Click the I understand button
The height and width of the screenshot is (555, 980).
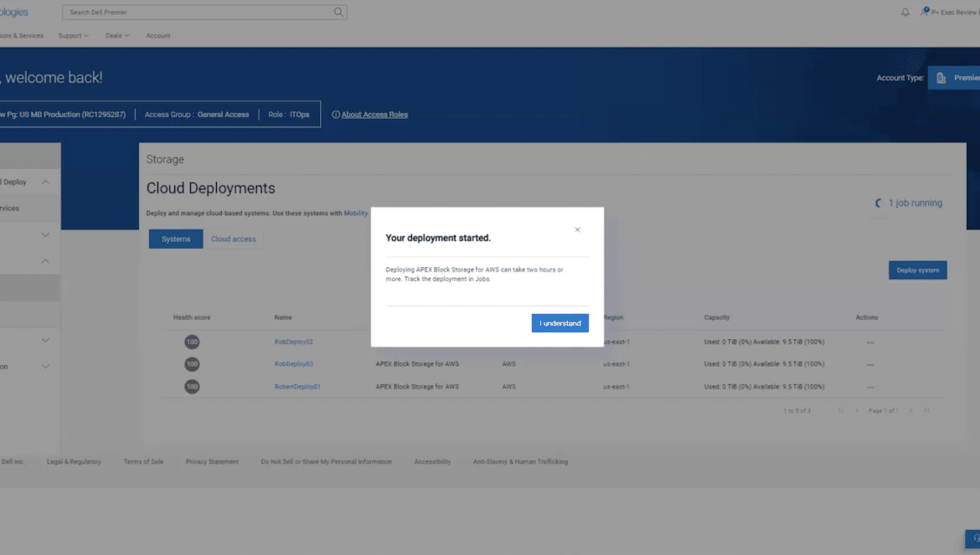(560, 323)
